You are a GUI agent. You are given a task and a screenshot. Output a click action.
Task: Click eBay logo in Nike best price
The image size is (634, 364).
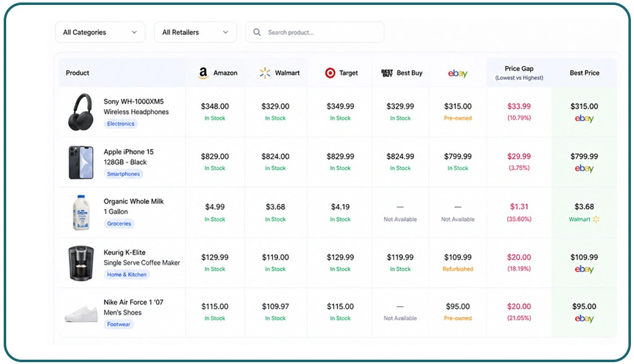coord(585,319)
